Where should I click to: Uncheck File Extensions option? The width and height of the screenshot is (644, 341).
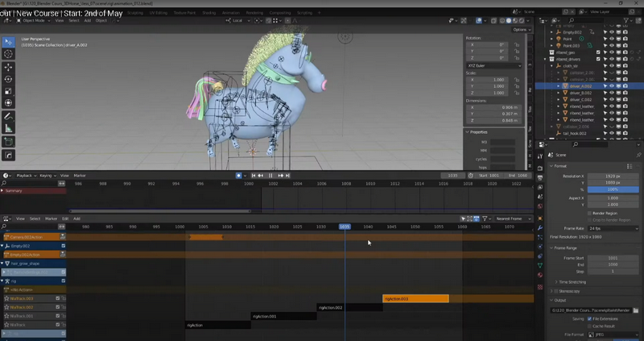coord(590,318)
